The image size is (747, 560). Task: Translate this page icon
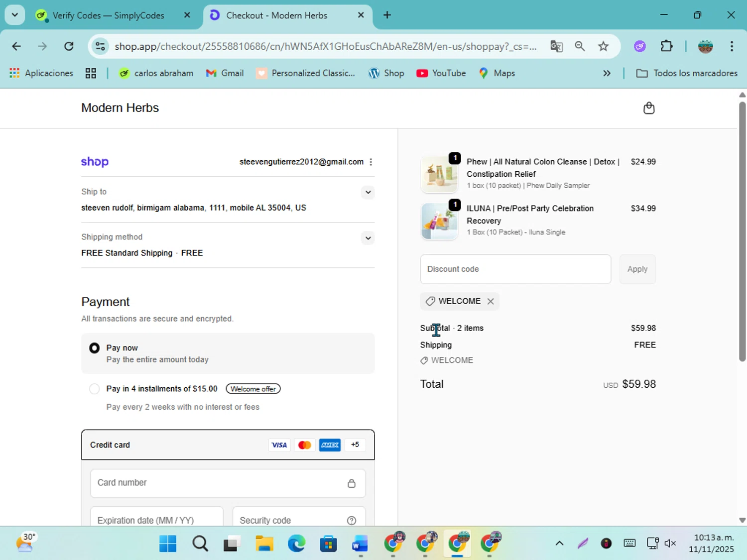tap(556, 46)
